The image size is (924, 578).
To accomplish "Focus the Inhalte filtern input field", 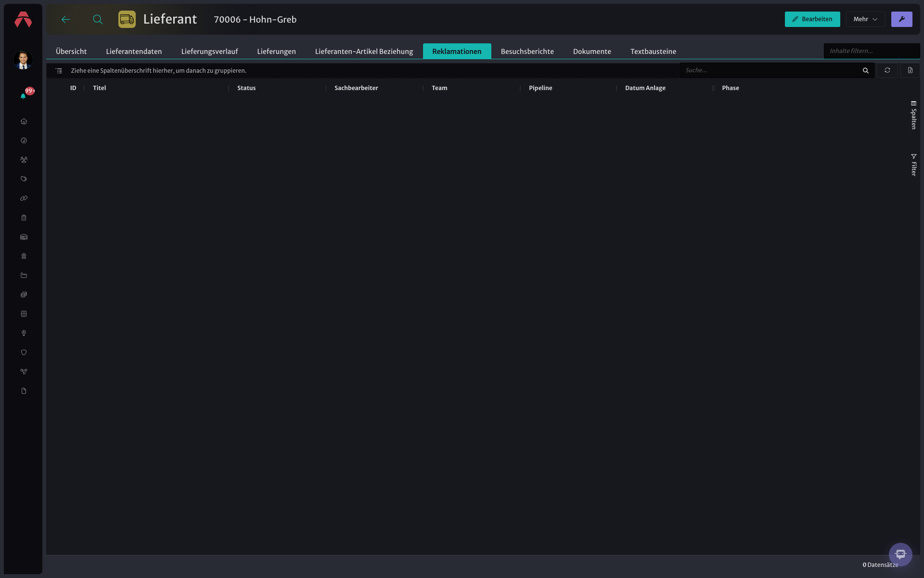I will (872, 51).
